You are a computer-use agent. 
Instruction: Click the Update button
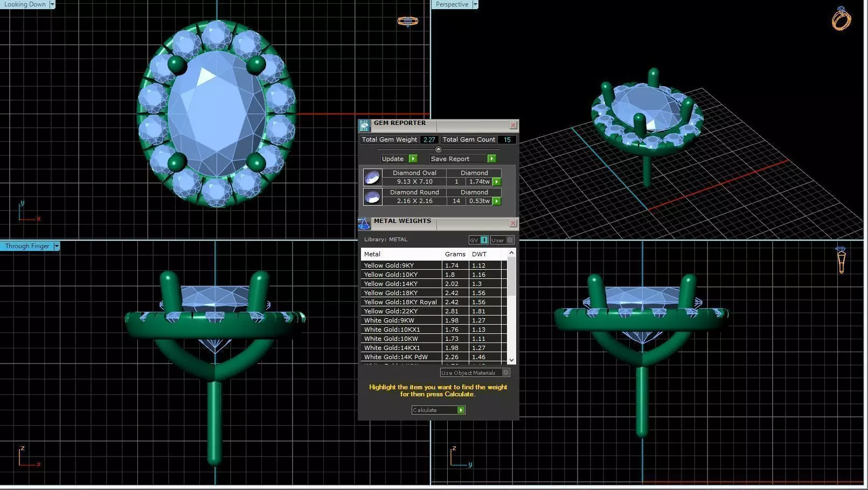(399, 159)
